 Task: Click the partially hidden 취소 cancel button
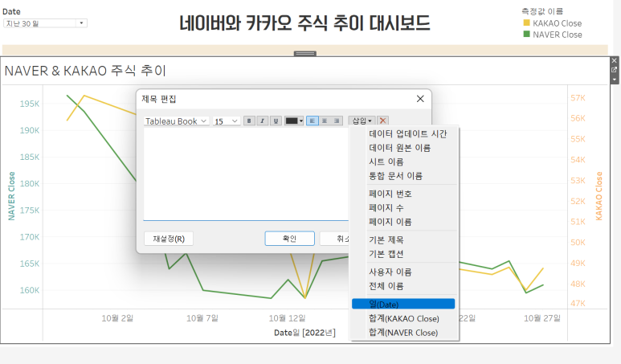(x=335, y=239)
